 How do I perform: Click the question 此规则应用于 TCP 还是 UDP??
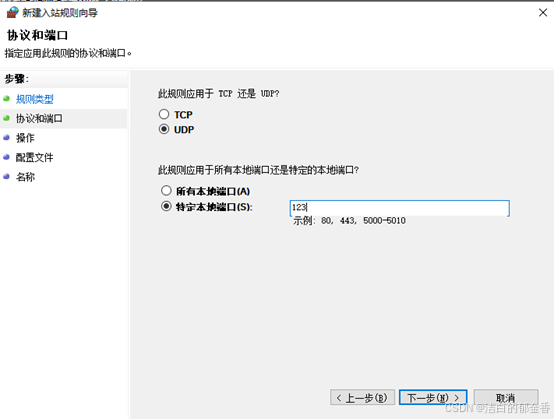pos(218,94)
